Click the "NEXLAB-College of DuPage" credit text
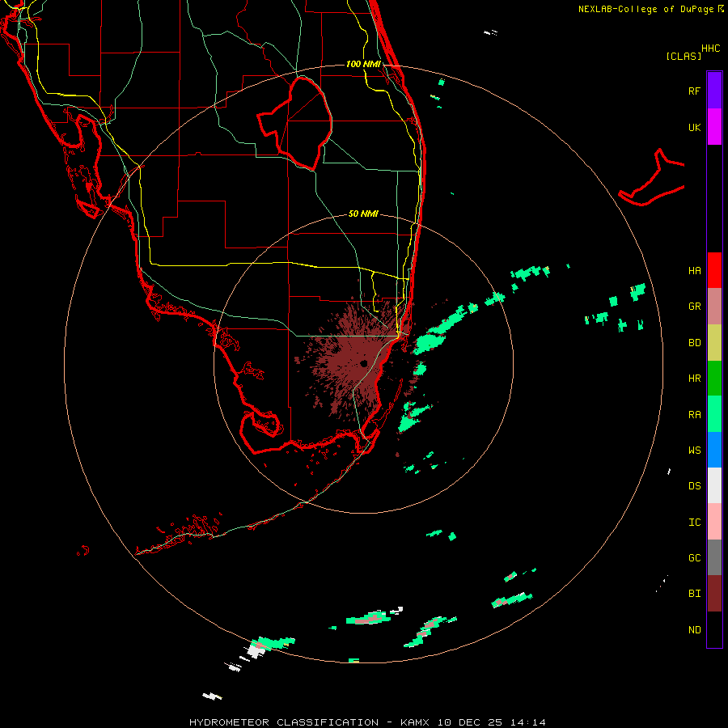This screenshot has width=728, height=728. (645, 9)
